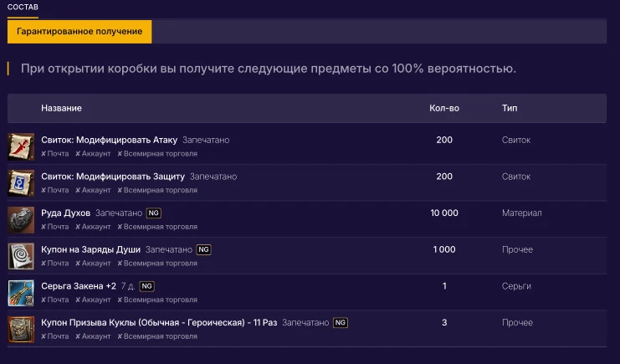
Task: Click the Серьга Закена earring icon
Action: [x=21, y=293]
